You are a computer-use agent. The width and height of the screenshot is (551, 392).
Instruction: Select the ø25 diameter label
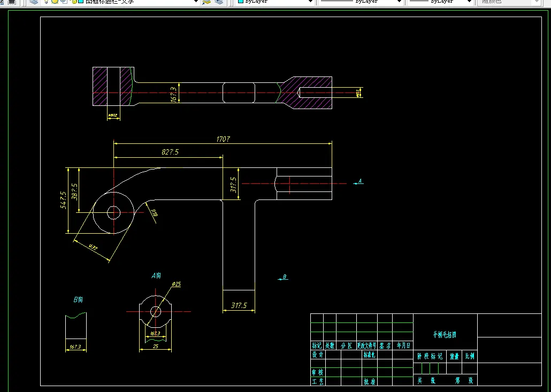coord(177,284)
